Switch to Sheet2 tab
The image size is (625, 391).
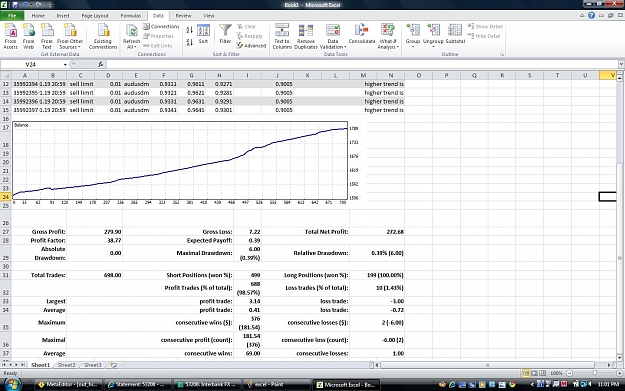[x=66, y=365]
